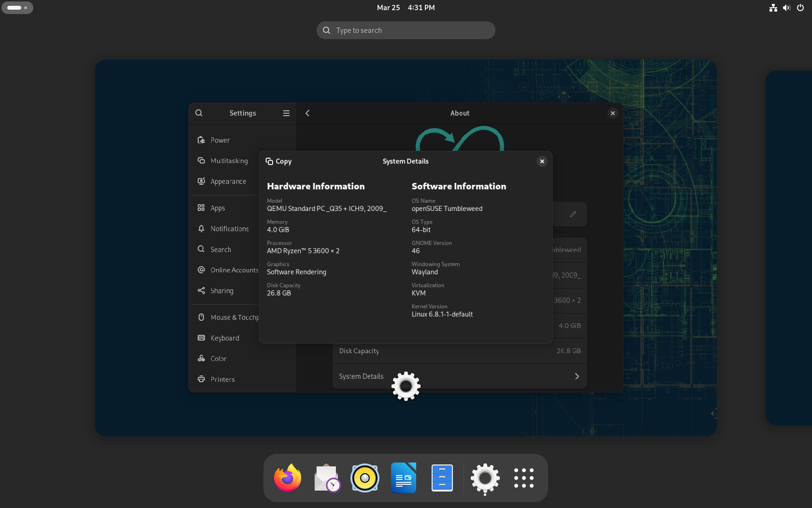Click the device name edit pencil icon

[573, 214]
